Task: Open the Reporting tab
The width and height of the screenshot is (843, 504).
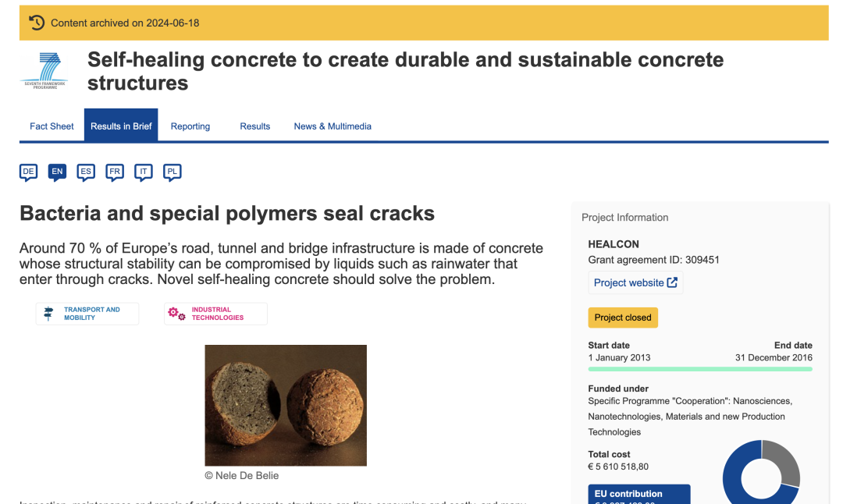Action: pos(190,126)
